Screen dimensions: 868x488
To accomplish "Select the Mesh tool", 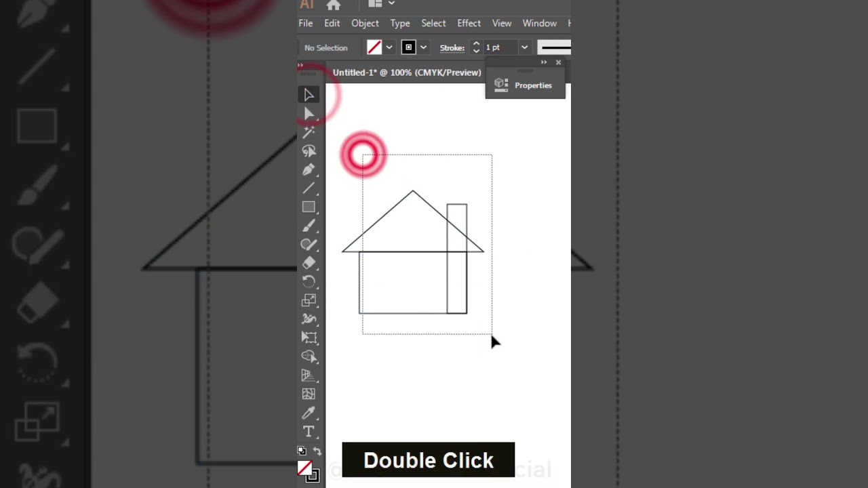I will (x=309, y=394).
